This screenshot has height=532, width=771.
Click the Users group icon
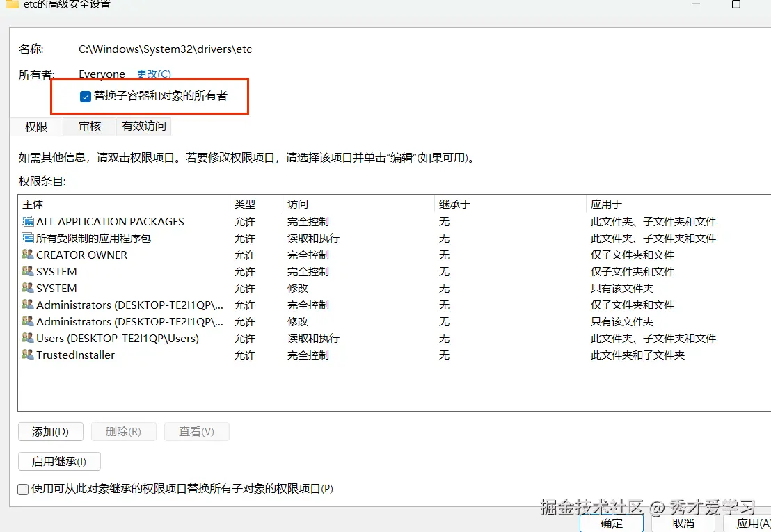tap(28, 338)
